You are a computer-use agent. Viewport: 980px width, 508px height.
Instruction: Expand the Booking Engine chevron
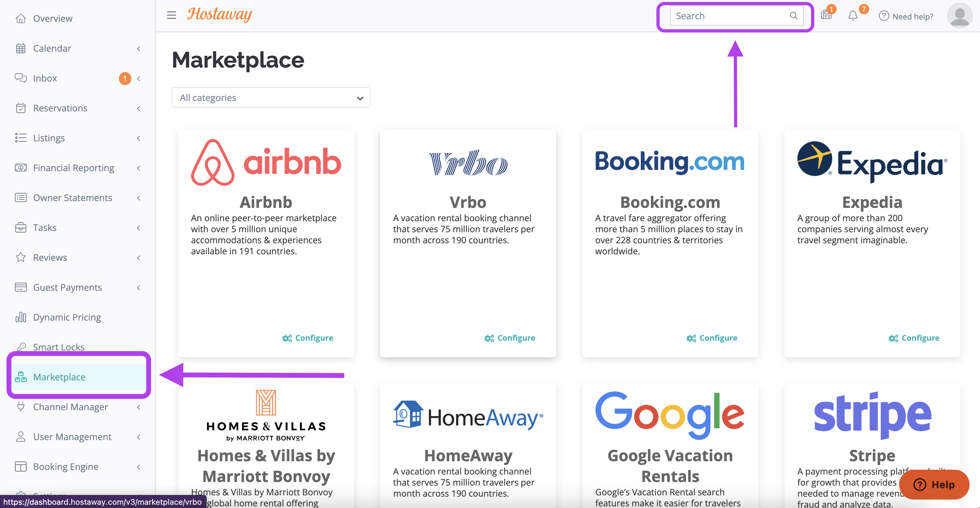(138, 466)
